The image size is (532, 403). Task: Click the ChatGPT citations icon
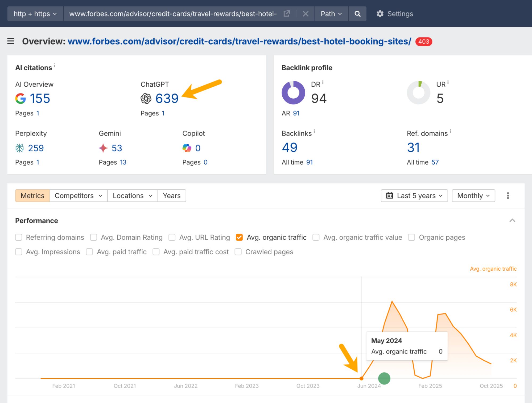(x=146, y=99)
